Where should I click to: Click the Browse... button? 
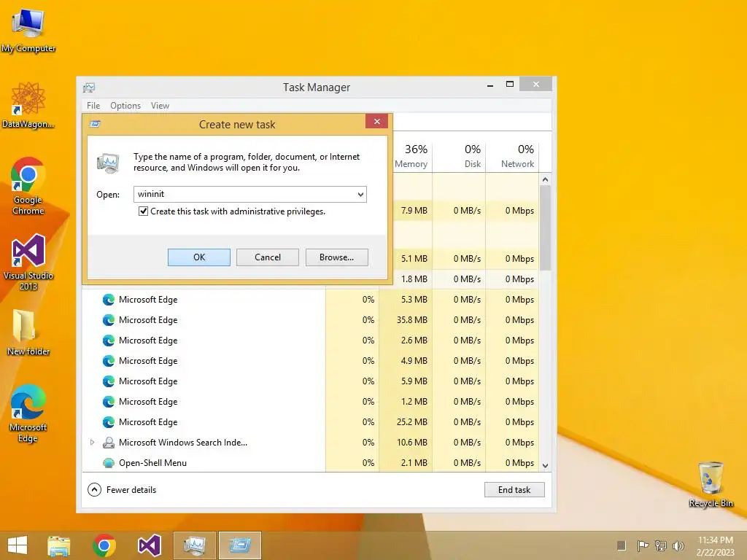coord(337,257)
